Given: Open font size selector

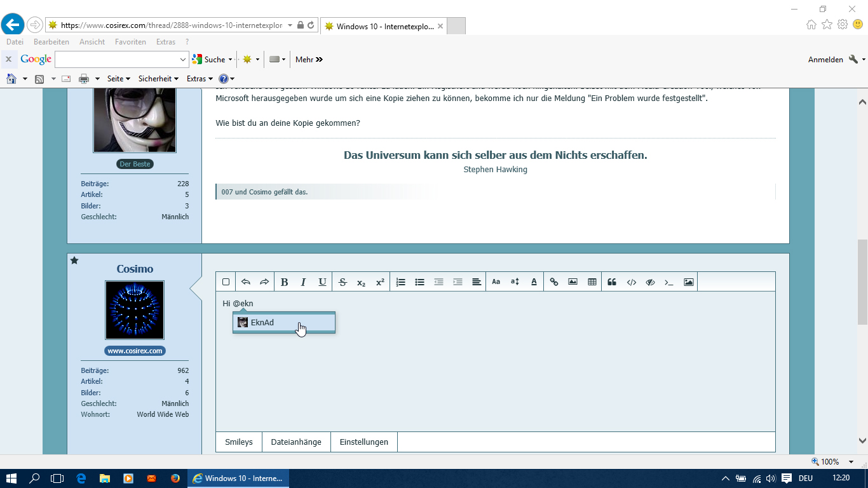Looking at the screenshot, I should point(515,282).
